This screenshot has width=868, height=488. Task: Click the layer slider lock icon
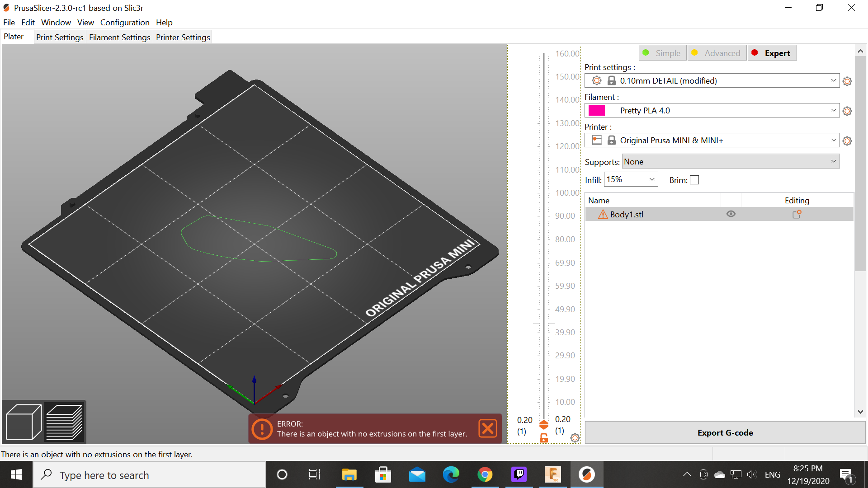pyautogui.click(x=544, y=438)
